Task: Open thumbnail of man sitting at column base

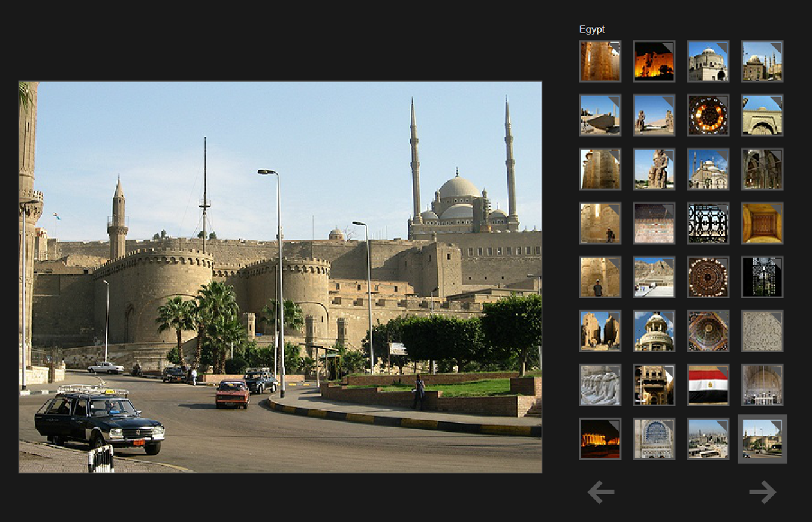Action: point(600,223)
